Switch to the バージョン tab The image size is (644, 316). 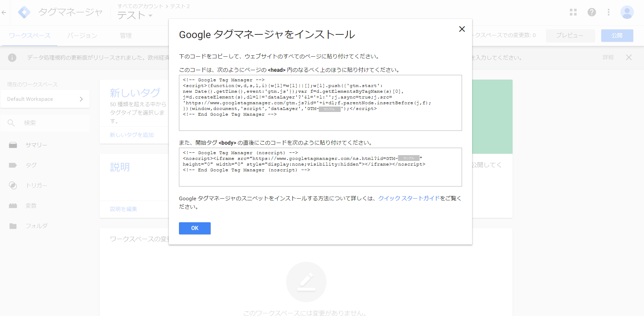click(x=82, y=36)
